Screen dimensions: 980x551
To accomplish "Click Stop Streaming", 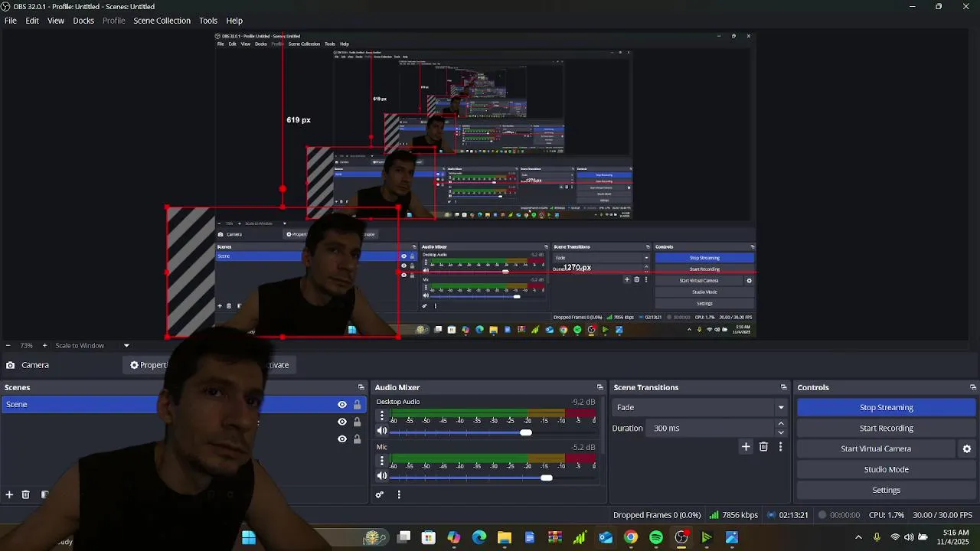I will coord(887,408).
